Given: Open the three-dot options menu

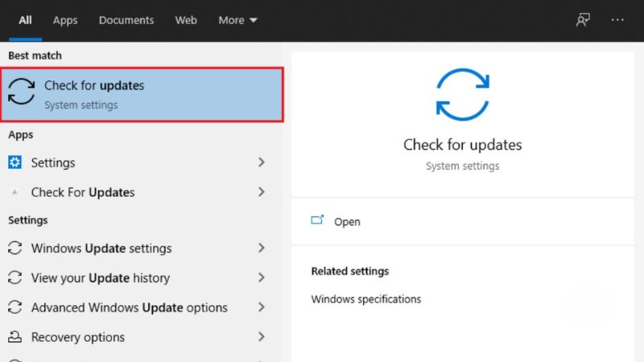Looking at the screenshot, I should (x=617, y=19).
